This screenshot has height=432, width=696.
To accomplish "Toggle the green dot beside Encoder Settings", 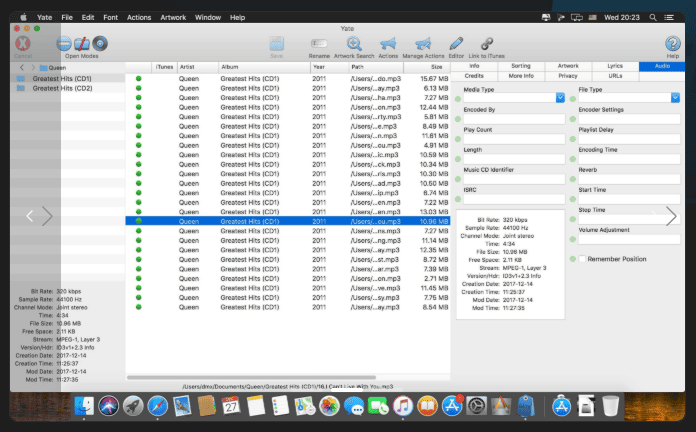I will coord(573,119).
